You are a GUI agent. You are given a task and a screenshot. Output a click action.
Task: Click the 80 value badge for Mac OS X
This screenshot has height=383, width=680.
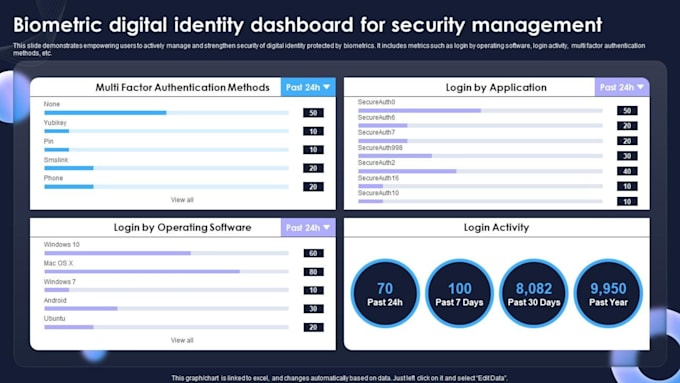pos(314,272)
